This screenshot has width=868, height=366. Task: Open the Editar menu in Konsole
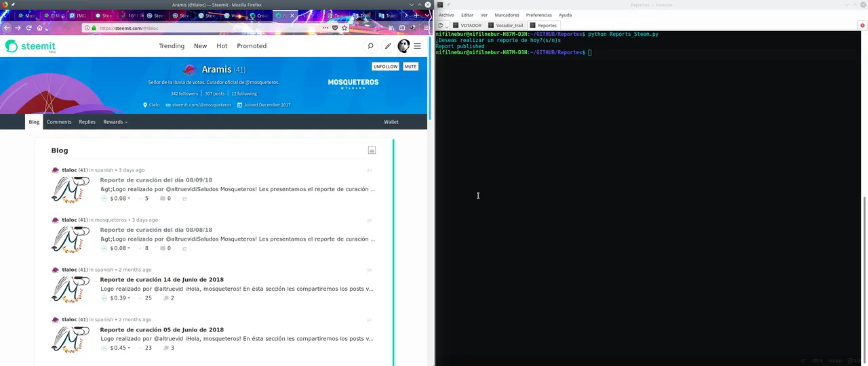pyautogui.click(x=467, y=15)
